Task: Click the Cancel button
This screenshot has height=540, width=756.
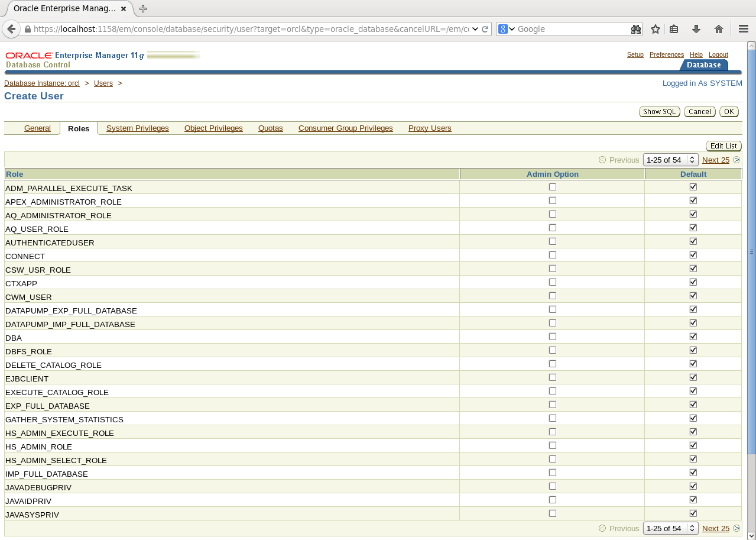Action: tap(700, 112)
